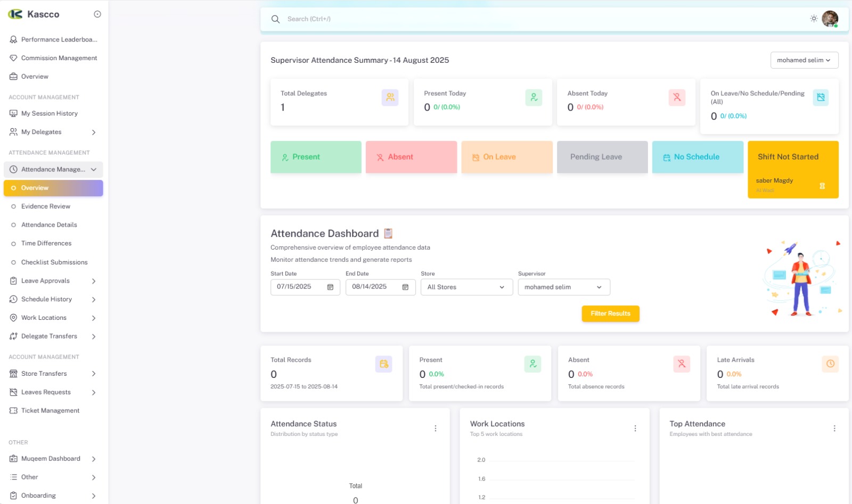Image resolution: width=852 pixels, height=504 pixels.
Task: Open Ticket Management page
Action: coord(53,411)
